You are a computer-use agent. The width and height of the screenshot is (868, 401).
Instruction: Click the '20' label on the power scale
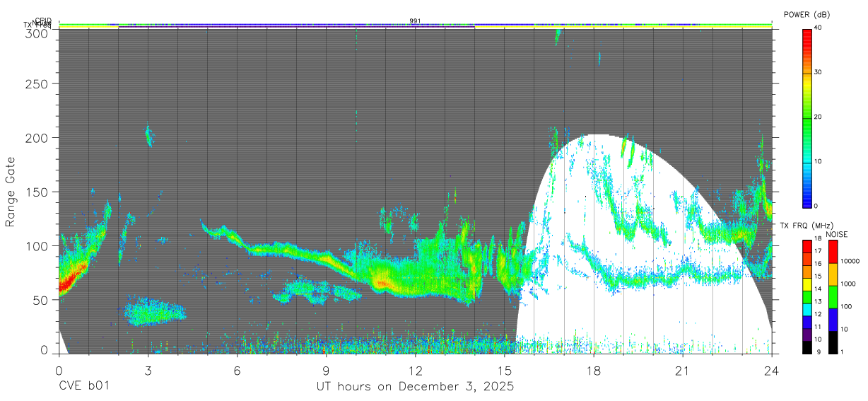click(x=817, y=117)
